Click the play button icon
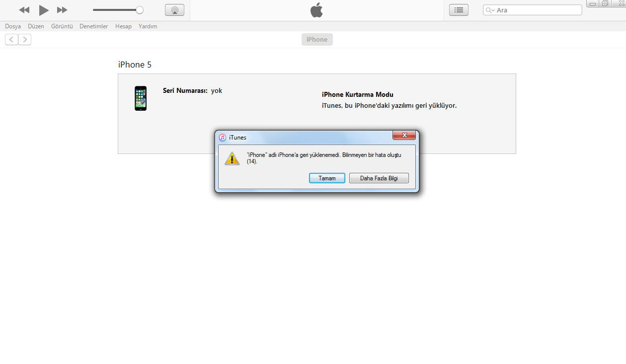626x364 pixels. (44, 10)
